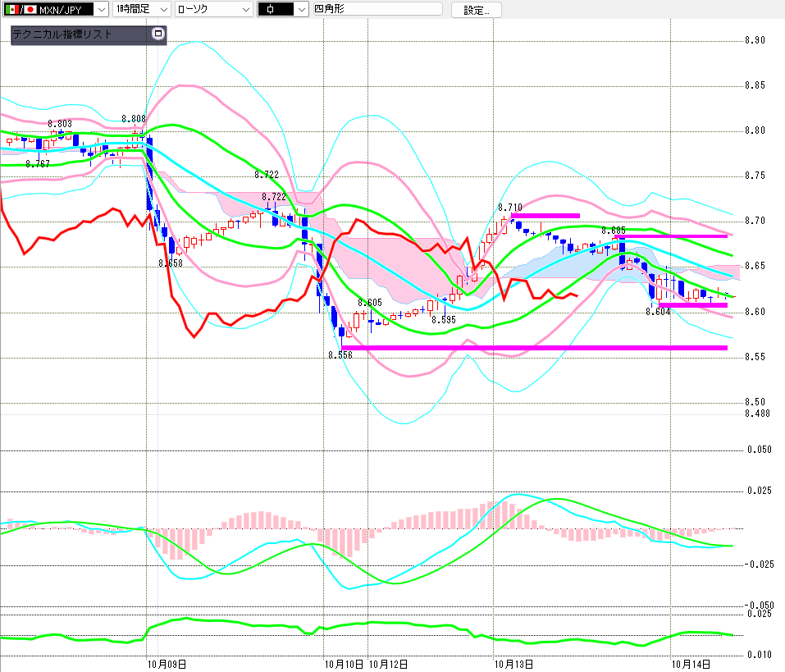Click the 8.90 price axis label

pyautogui.click(x=755, y=40)
